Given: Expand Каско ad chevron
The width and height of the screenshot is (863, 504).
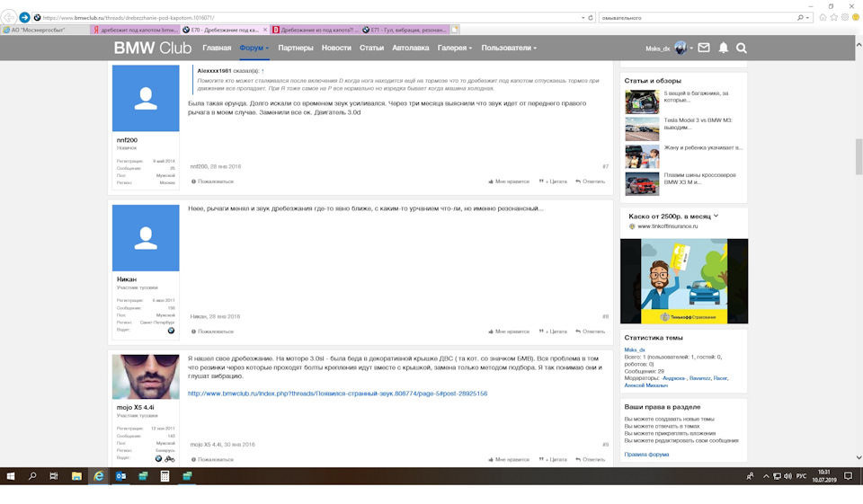Looking at the screenshot, I should (x=716, y=217).
